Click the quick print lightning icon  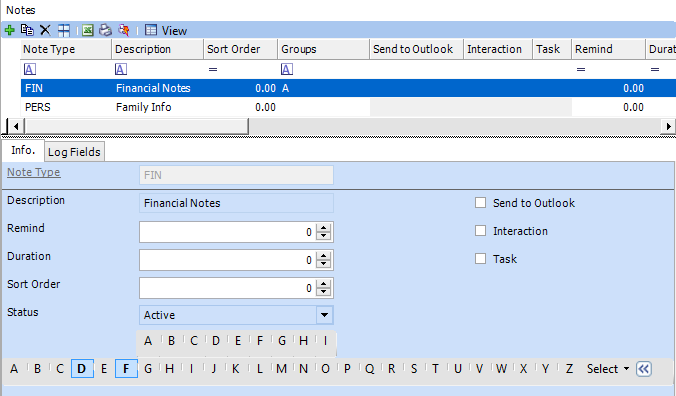[x=124, y=30]
